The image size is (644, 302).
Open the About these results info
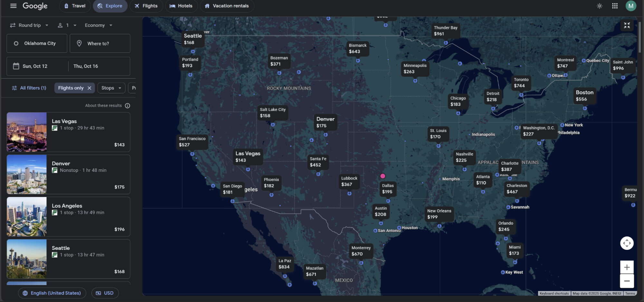coord(128,105)
